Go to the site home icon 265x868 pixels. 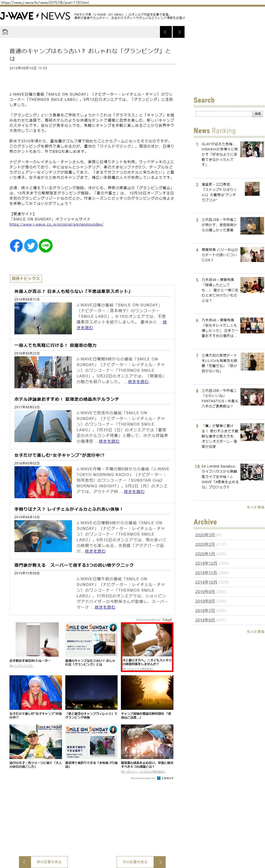[x=5, y=32]
